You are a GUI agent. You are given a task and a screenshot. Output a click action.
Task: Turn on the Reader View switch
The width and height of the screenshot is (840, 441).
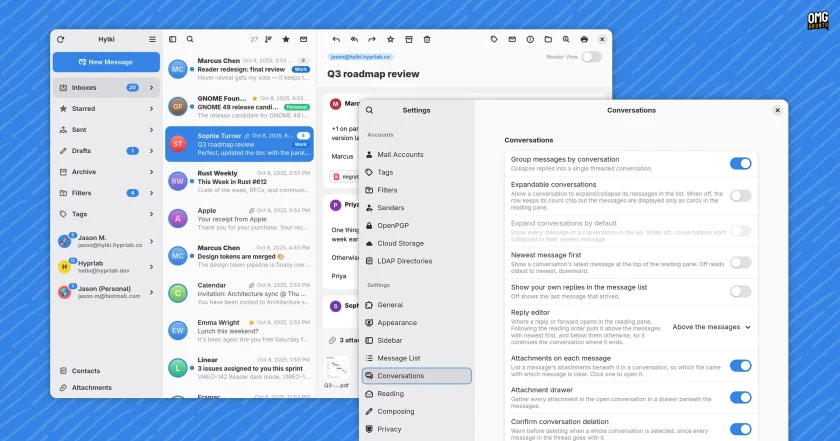(592, 57)
